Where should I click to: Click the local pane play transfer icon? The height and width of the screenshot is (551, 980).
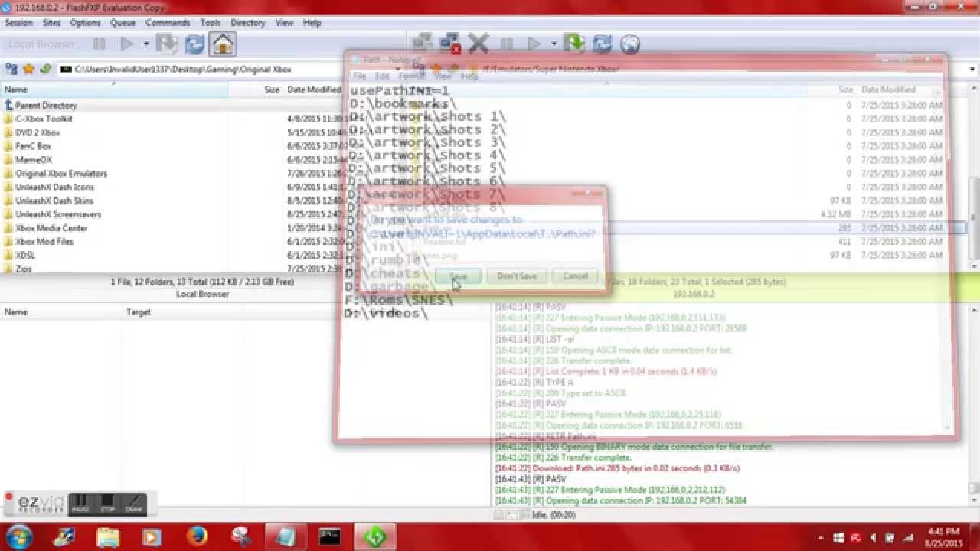click(127, 44)
